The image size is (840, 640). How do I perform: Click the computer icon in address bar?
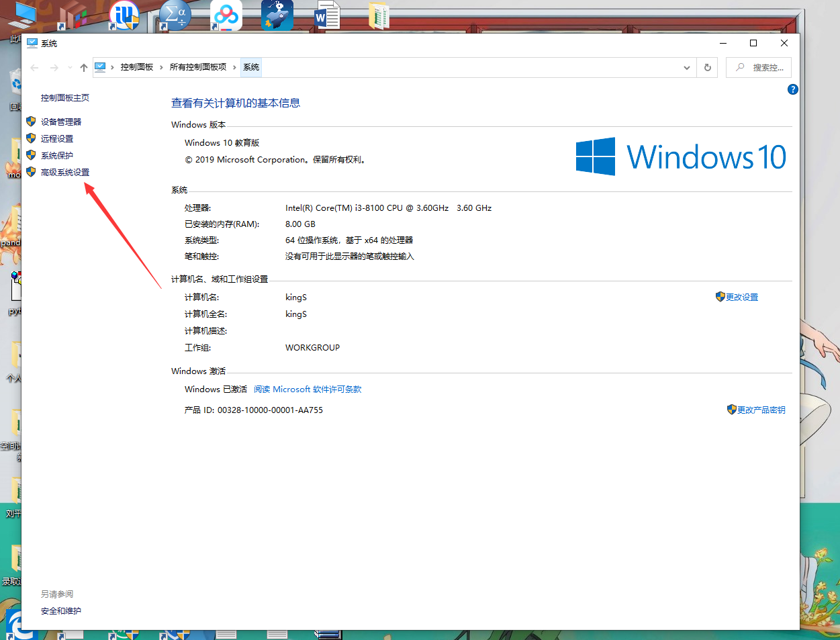tap(100, 67)
